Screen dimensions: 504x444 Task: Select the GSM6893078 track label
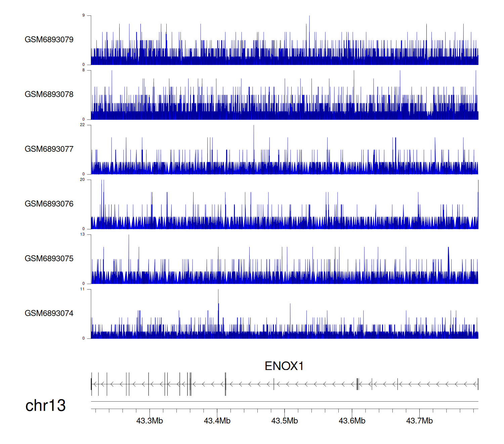tap(49, 95)
